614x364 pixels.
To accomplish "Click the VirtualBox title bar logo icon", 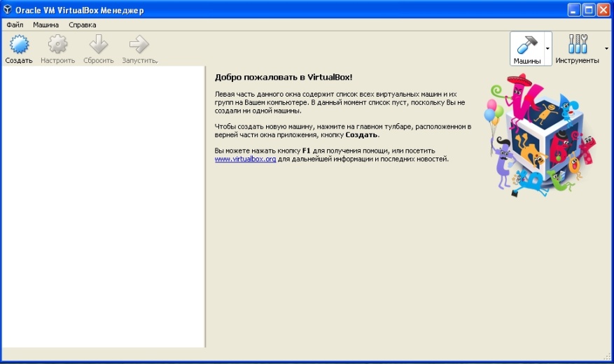I will pos(7,9).
